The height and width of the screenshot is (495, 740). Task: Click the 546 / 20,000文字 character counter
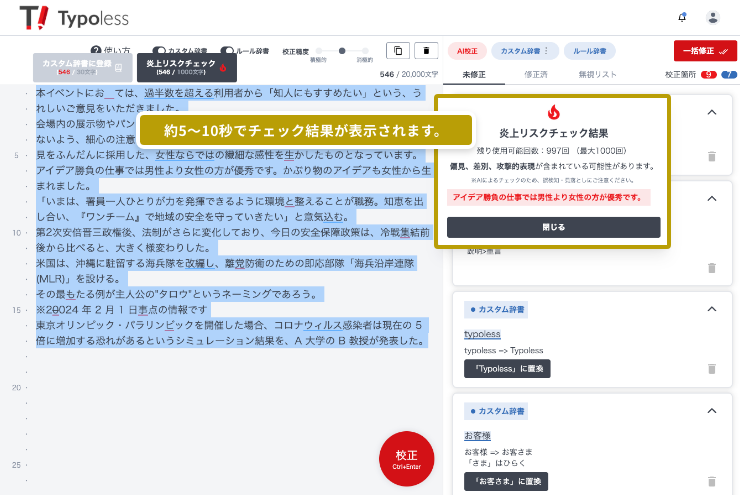[x=409, y=74]
